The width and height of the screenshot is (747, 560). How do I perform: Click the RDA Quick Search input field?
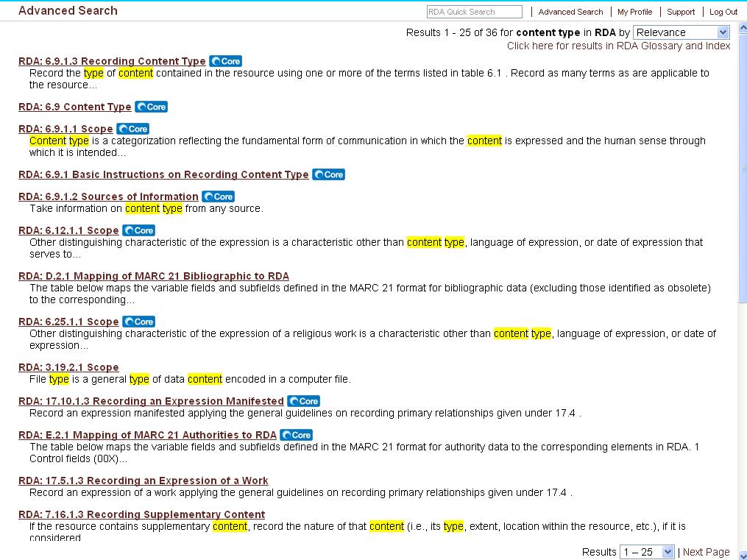coord(474,12)
